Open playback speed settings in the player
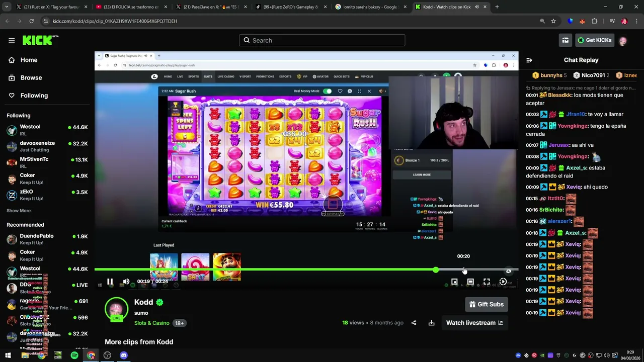The width and height of the screenshot is (644, 362). 503,282
